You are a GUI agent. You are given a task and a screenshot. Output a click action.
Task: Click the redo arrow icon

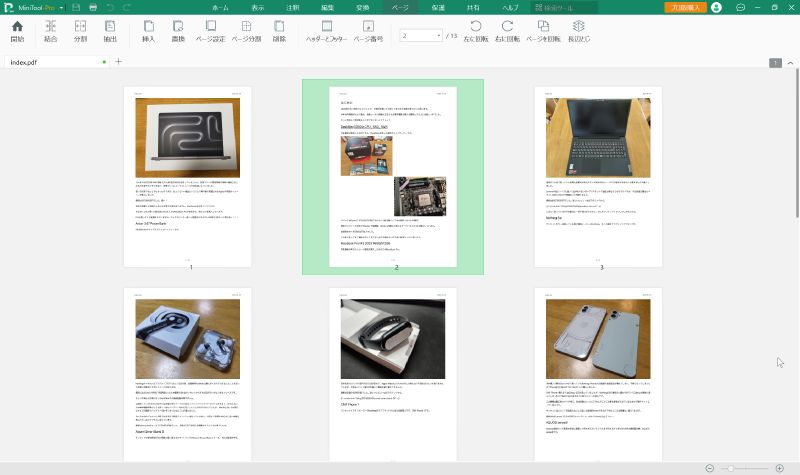(x=127, y=8)
